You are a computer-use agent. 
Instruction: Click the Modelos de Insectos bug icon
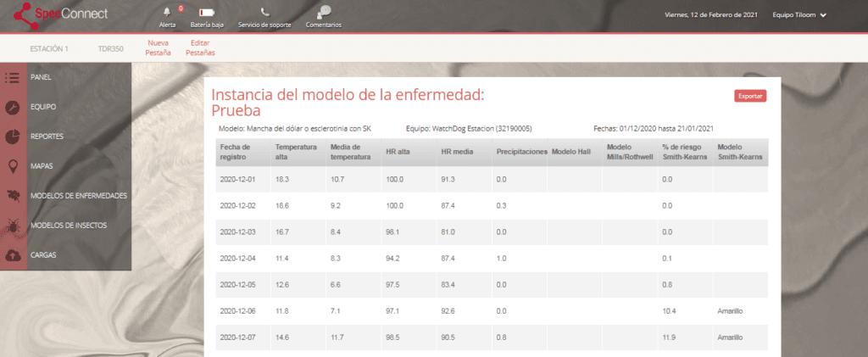coord(12,226)
